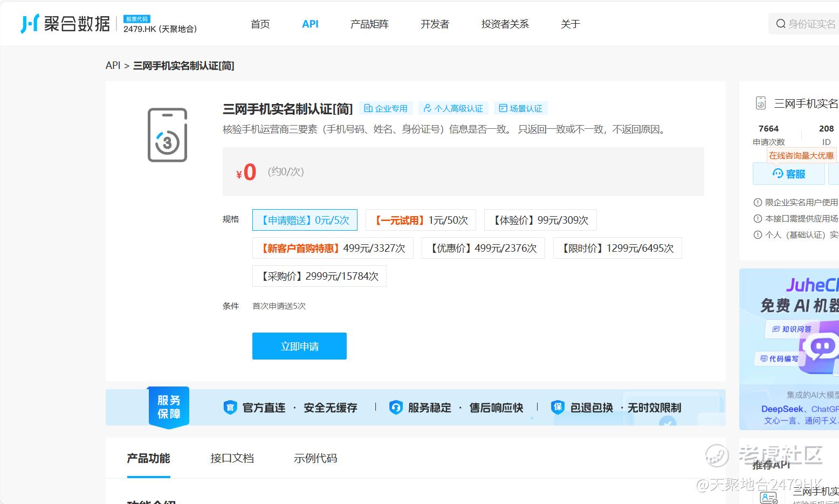The width and height of the screenshot is (839, 504).
Task: Click the 场景认证 tag
Action: (x=521, y=108)
